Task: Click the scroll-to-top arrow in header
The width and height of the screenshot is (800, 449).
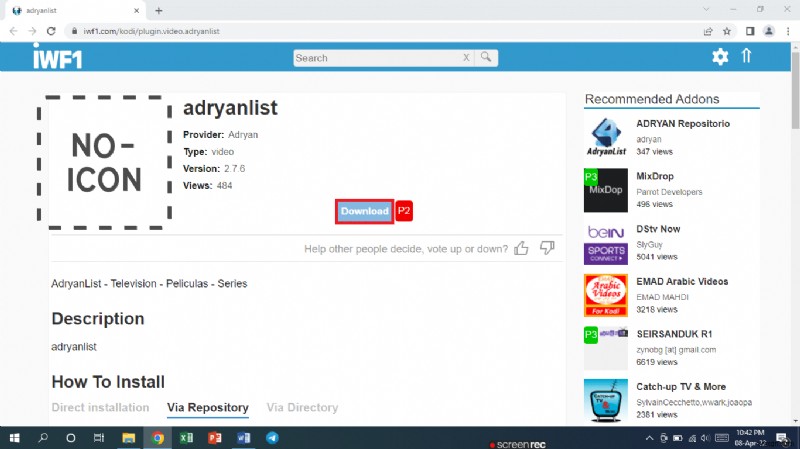Action: (x=746, y=56)
